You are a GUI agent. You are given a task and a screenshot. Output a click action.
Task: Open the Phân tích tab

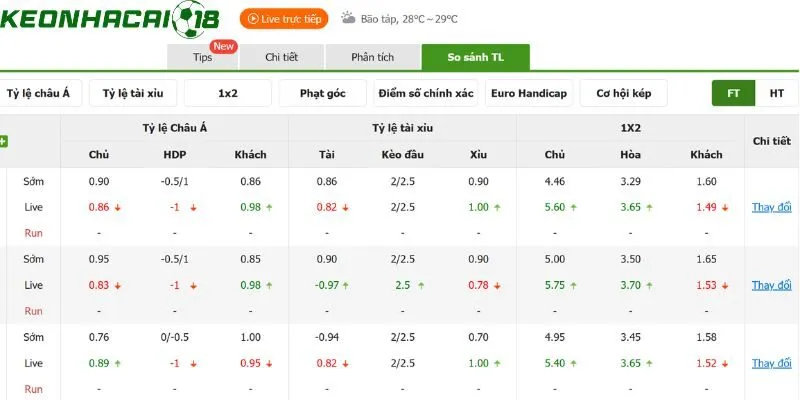tap(372, 57)
